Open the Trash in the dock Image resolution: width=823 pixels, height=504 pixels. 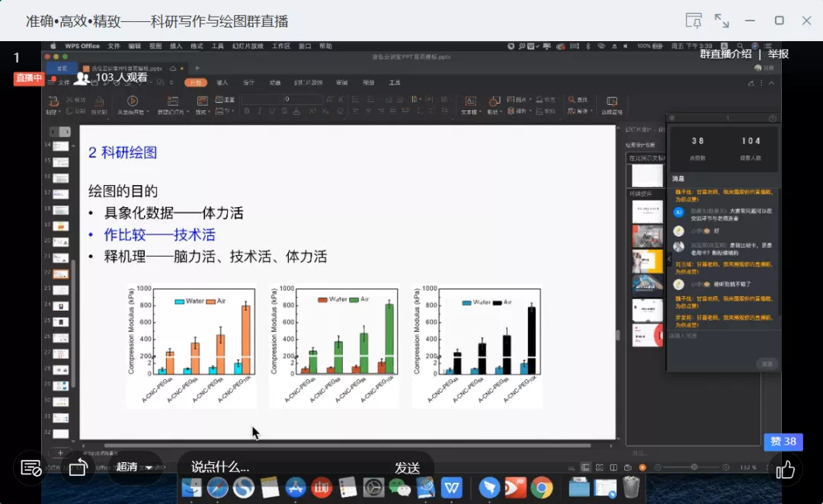631,487
